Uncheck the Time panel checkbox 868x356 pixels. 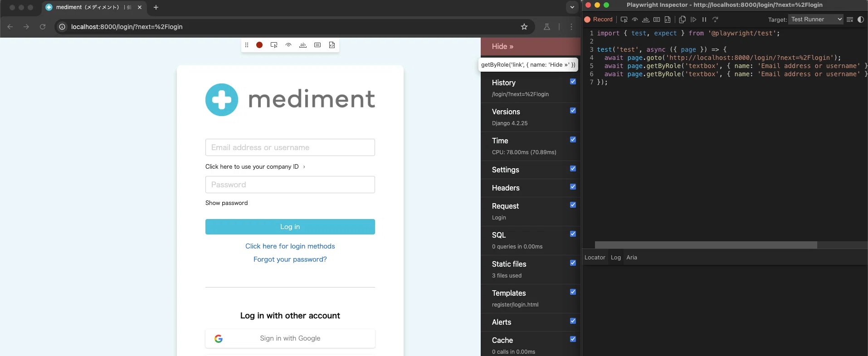click(573, 140)
